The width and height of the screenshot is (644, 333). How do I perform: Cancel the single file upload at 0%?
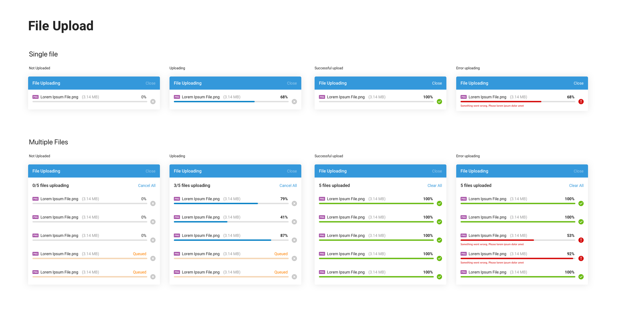[x=153, y=101]
